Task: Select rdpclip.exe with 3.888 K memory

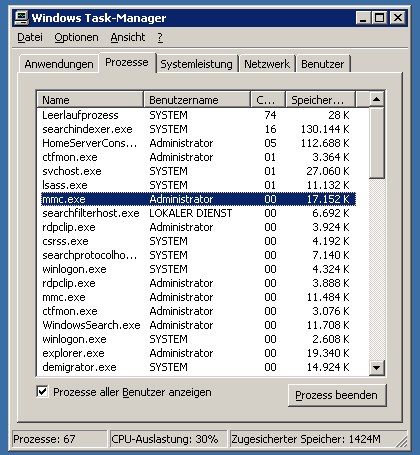Action: click(x=198, y=283)
